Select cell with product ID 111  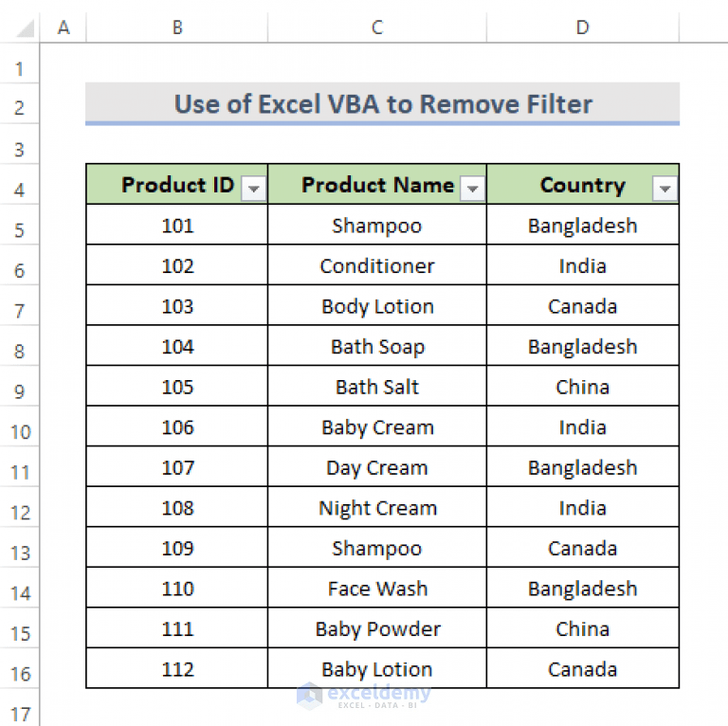click(177, 629)
